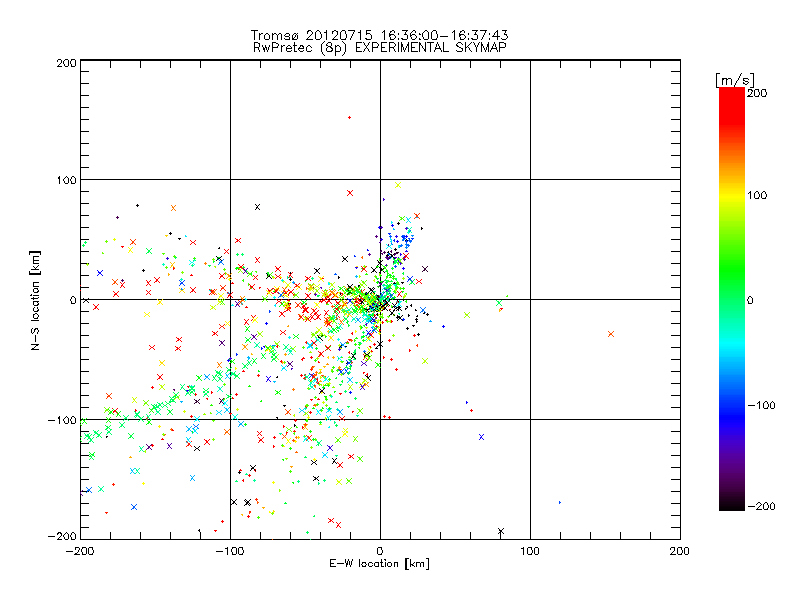This screenshot has height=600, width=800.
Task: Click the [m/s] colorbar unit label
Action: pos(735,80)
